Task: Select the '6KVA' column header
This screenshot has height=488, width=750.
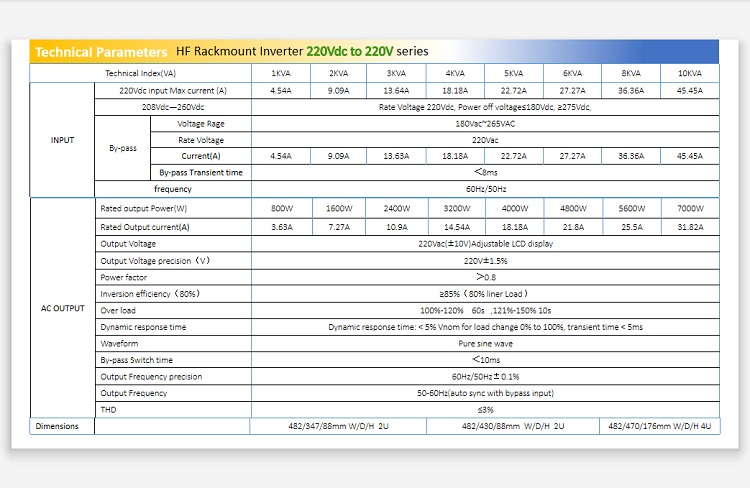Action: (x=573, y=73)
